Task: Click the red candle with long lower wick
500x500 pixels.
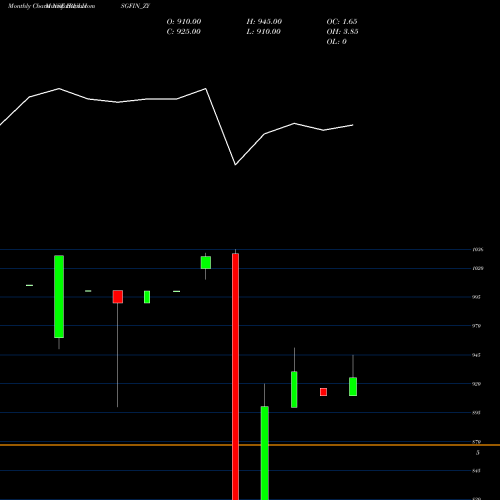Action: point(118,297)
